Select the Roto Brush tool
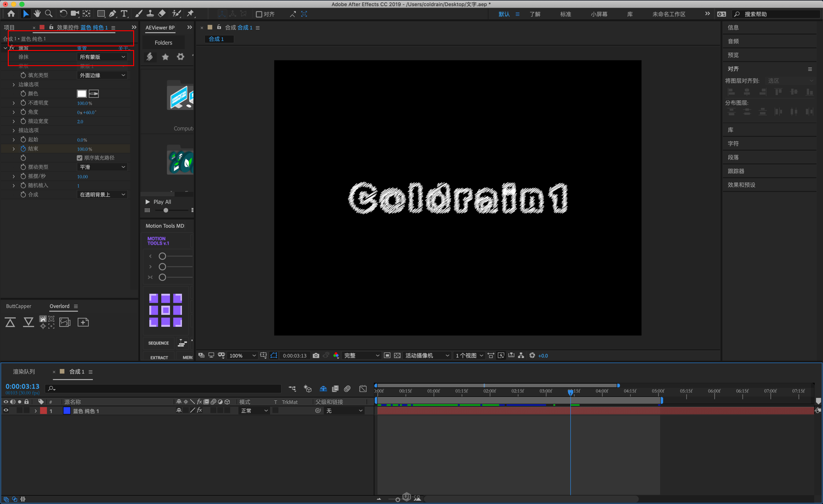 (176, 14)
